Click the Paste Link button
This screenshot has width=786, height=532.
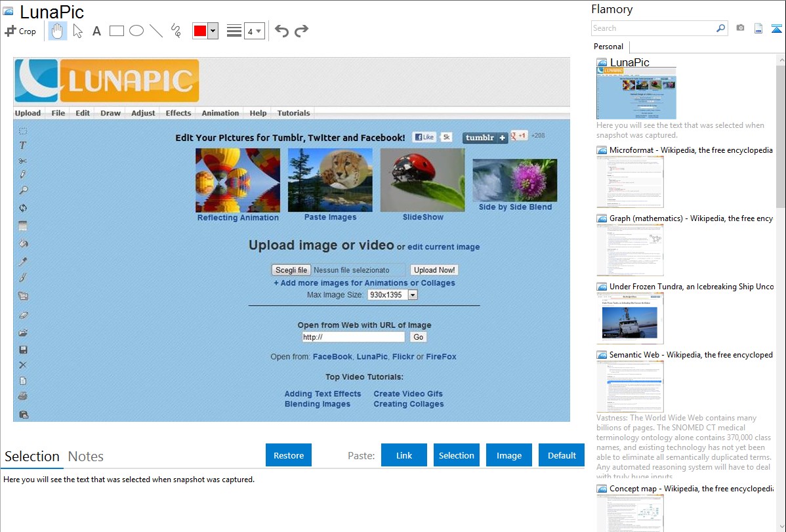pyautogui.click(x=404, y=455)
